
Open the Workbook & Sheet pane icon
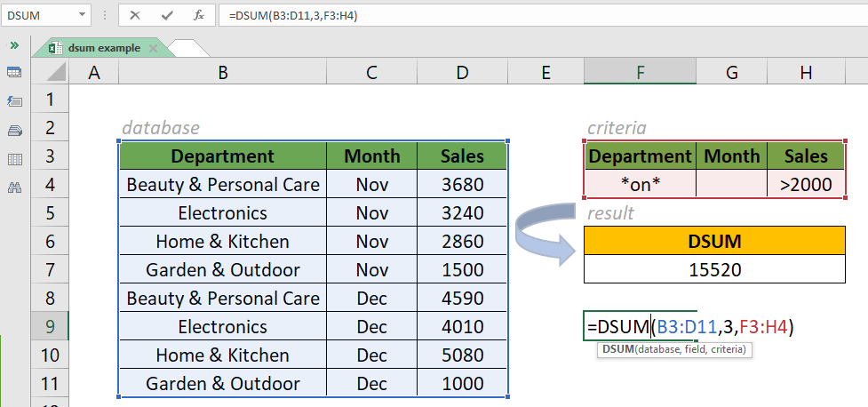[14, 72]
